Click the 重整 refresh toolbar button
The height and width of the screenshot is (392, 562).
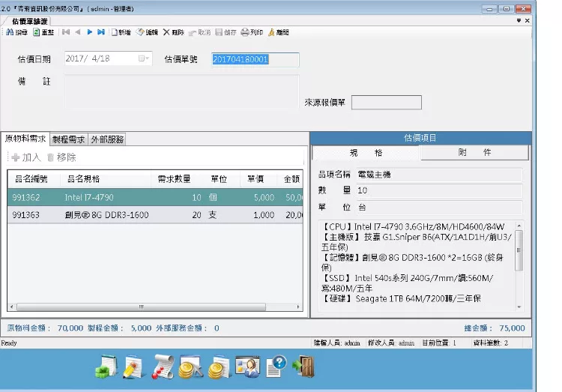pyautogui.click(x=43, y=33)
